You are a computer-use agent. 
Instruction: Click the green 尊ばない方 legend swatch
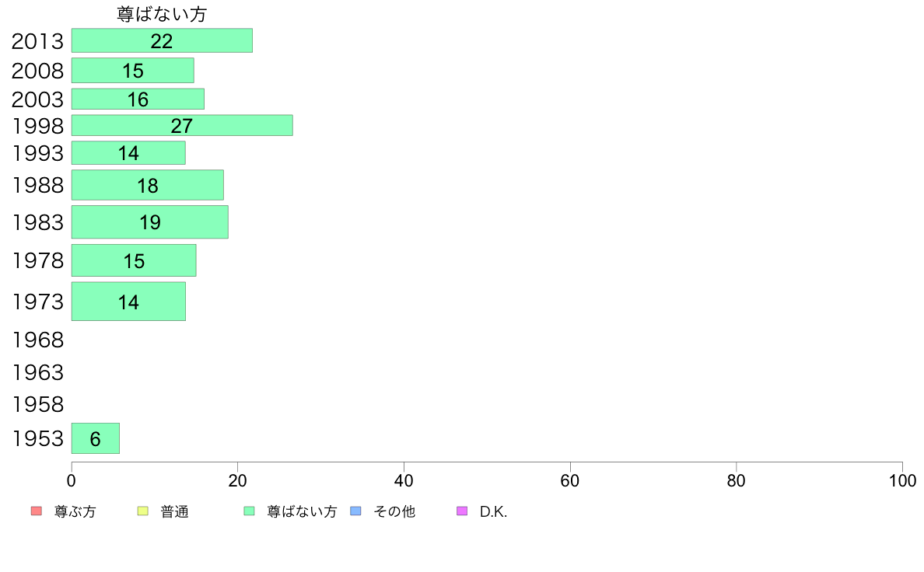click(249, 511)
